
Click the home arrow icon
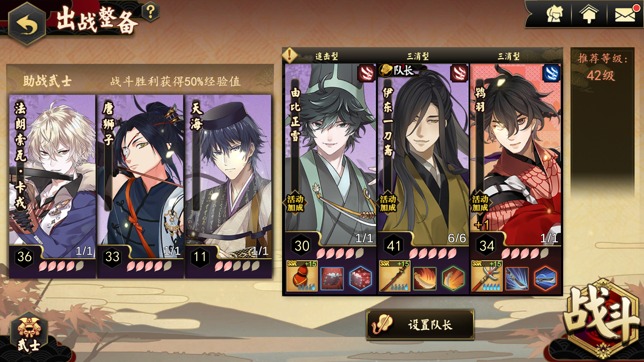(x=589, y=14)
